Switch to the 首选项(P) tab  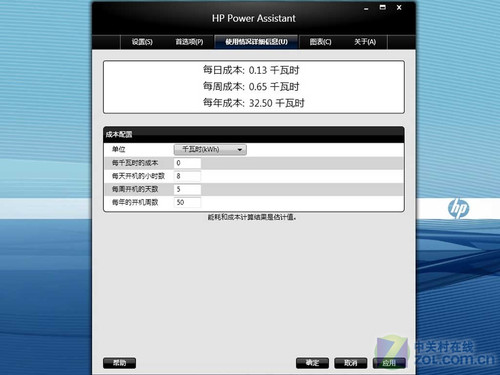(x=189, y=42)
